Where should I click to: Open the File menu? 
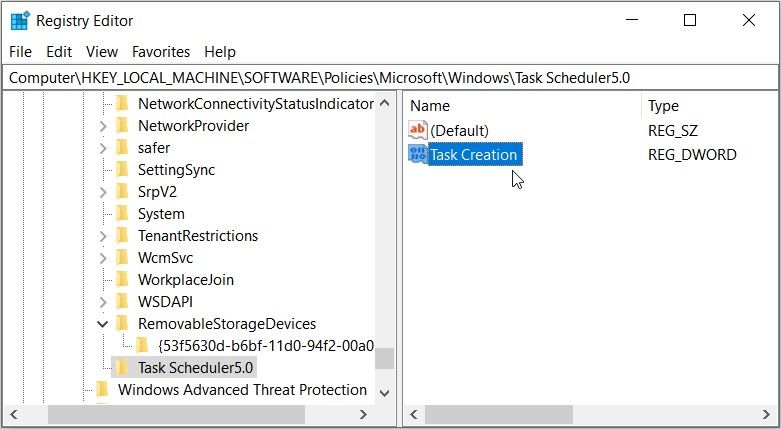[20, 52]
